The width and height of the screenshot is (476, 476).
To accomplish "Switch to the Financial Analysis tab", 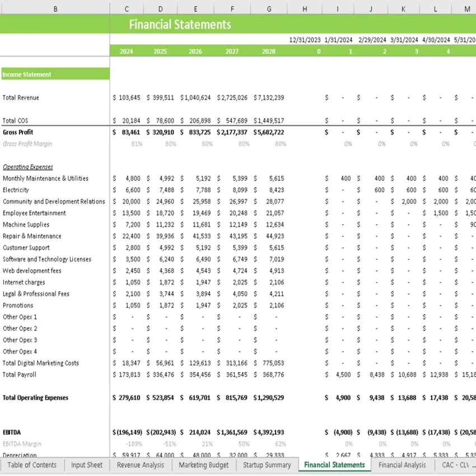I will 402,465.
